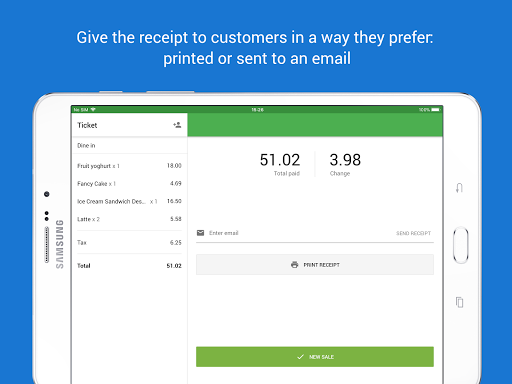Click the Print Receipt button
Screen dimensions: 512x384
tap(315, 265)
